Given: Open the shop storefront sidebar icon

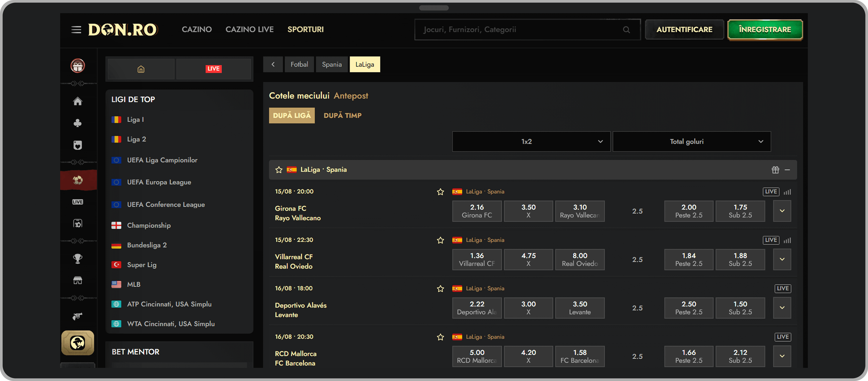Looking at the screenshot, I should click(77, 280).
